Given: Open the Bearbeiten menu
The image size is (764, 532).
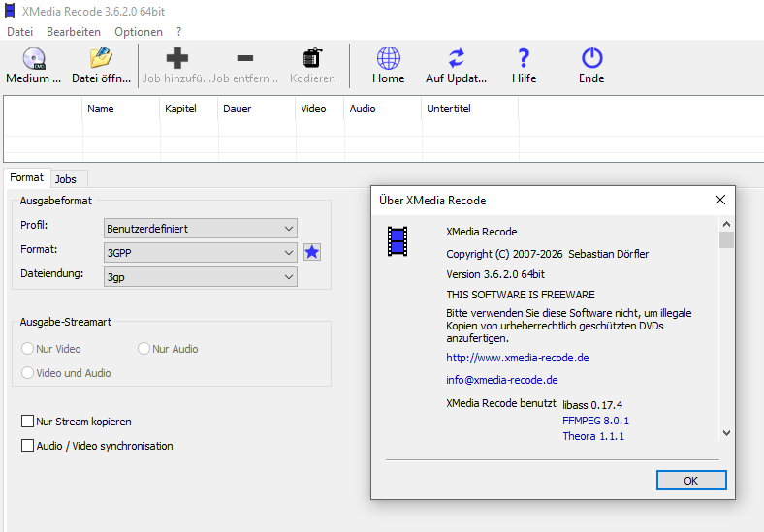Looking at the screenshot, I should point(74,32).
